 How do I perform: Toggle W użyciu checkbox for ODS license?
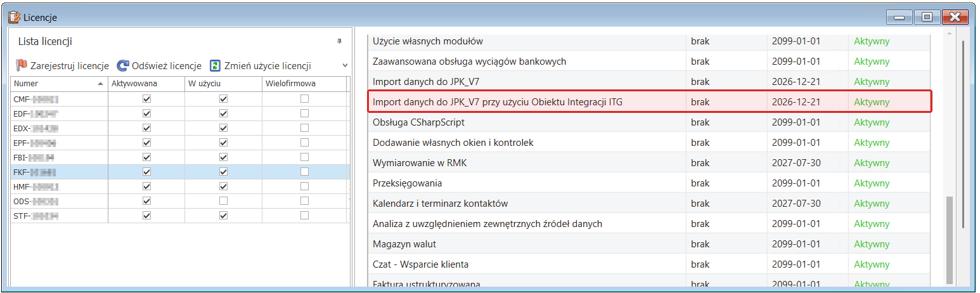(x=223, y=201)
